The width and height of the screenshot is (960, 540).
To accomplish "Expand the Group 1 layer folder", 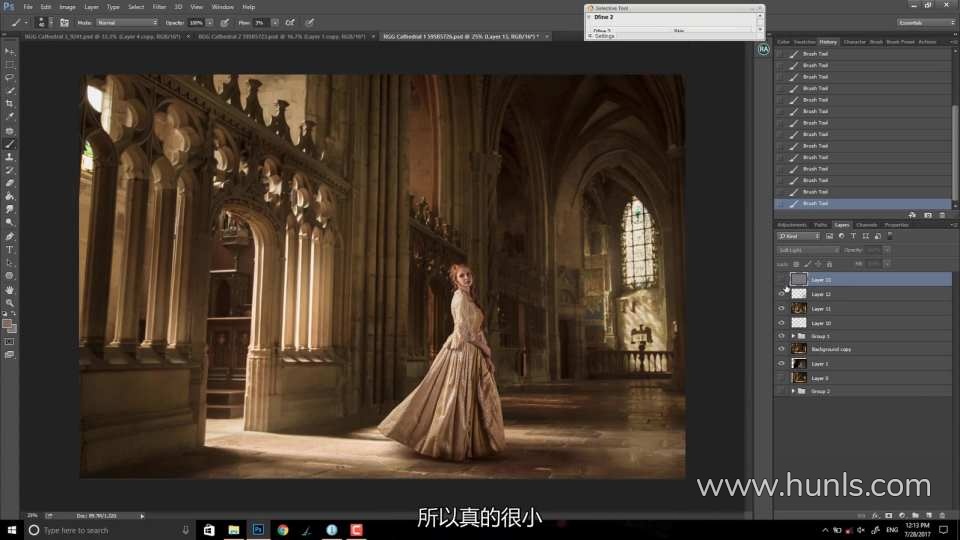I will tap(792, 336).
